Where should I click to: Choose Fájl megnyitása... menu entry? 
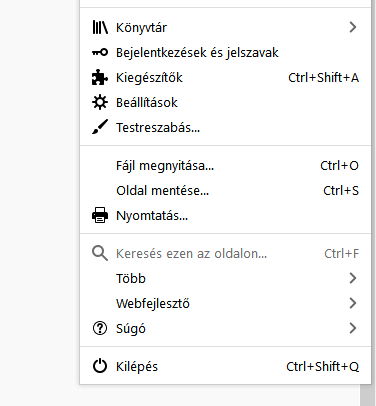pyautogui.click(x=225, y=166)
